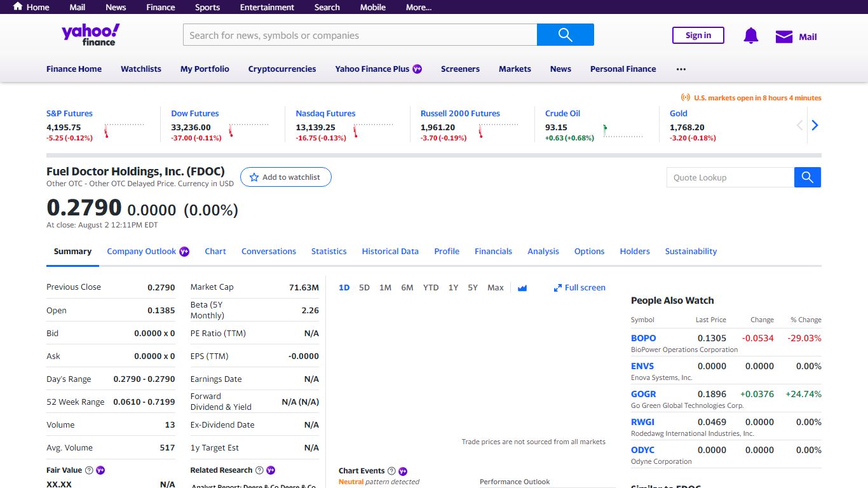Show next market tickers with right arrow
Screen dimensions: 868x488
click(815, 125)
